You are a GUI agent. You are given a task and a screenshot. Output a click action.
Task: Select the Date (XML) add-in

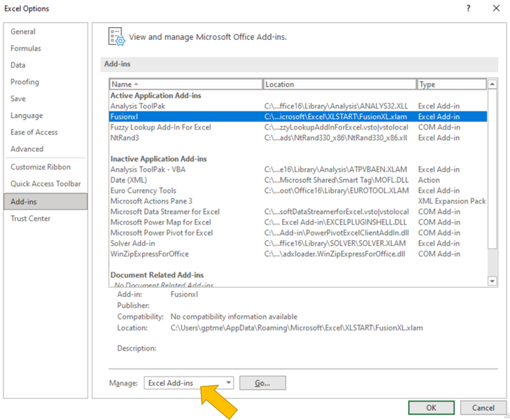click(298, 180)
